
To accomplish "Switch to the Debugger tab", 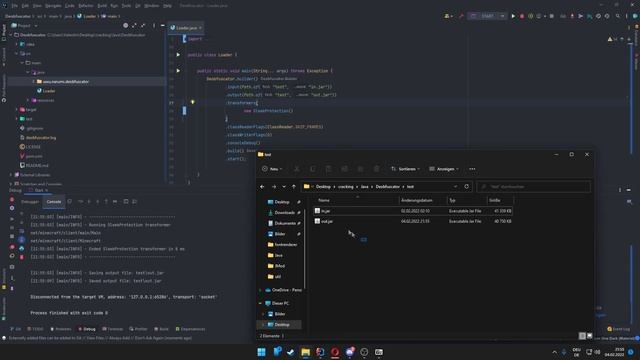I will point(30,201).
